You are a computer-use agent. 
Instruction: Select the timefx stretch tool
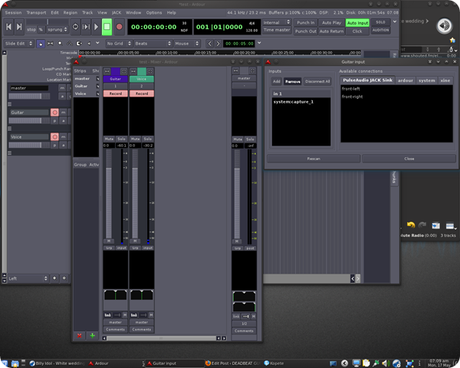79,43
